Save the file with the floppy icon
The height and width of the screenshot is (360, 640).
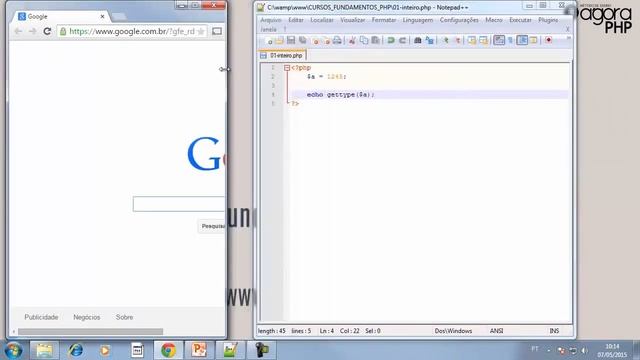pos(291,40)
